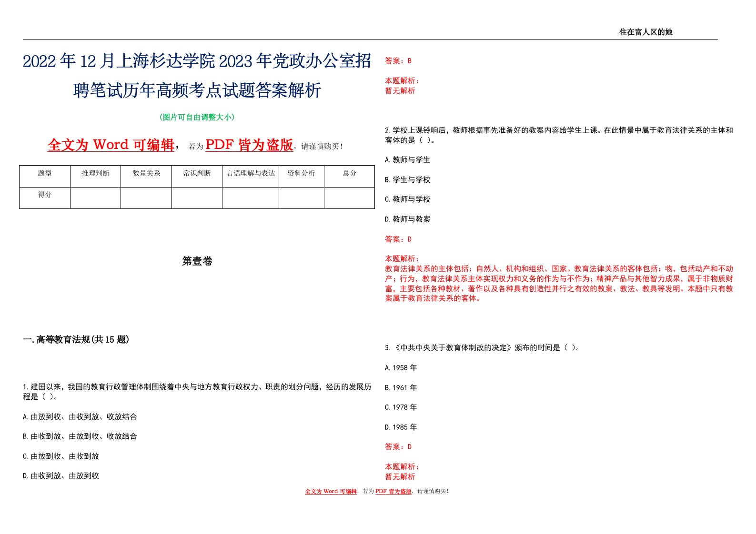Click the explanation paragraph starting 教育法律关系的主体包括
Viewport: 756px width, 534px height.
(559, 284)
